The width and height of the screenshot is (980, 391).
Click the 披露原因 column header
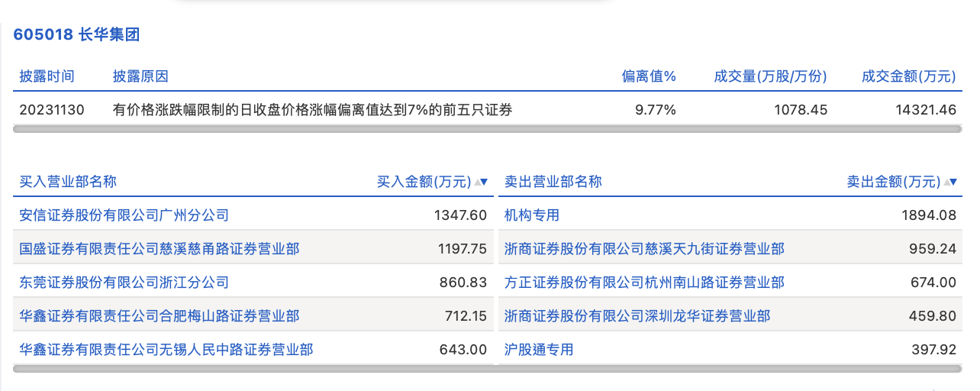[x=140, y=76]
